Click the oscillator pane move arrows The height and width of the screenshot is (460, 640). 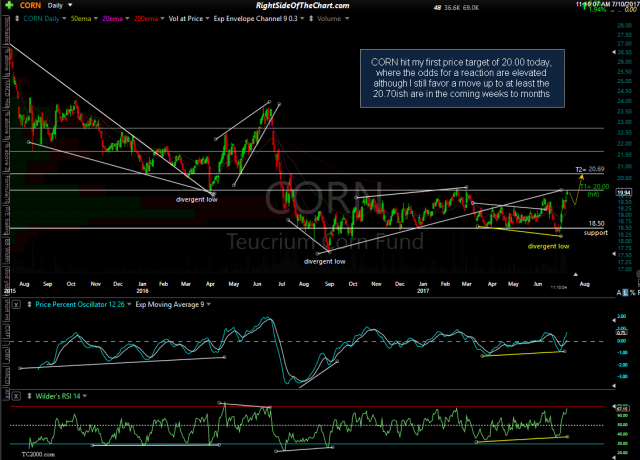pos(29,304)
